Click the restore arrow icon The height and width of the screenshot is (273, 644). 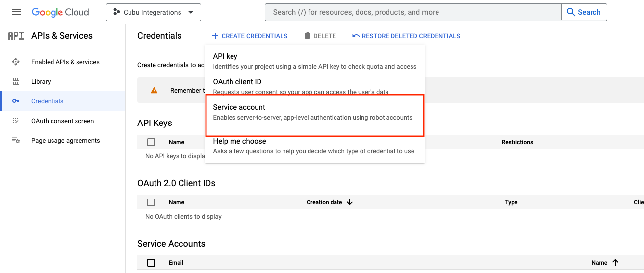click(356, 36)
